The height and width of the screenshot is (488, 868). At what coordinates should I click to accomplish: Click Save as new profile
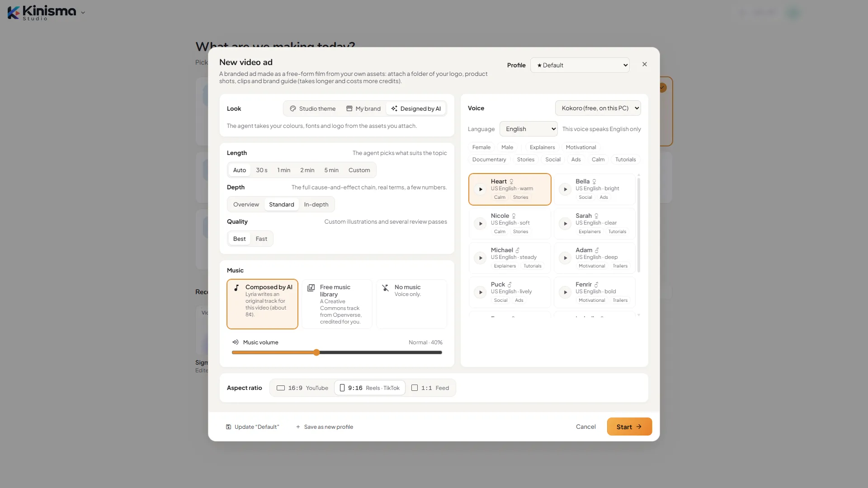pyautogui.click(x=325, y=427)
